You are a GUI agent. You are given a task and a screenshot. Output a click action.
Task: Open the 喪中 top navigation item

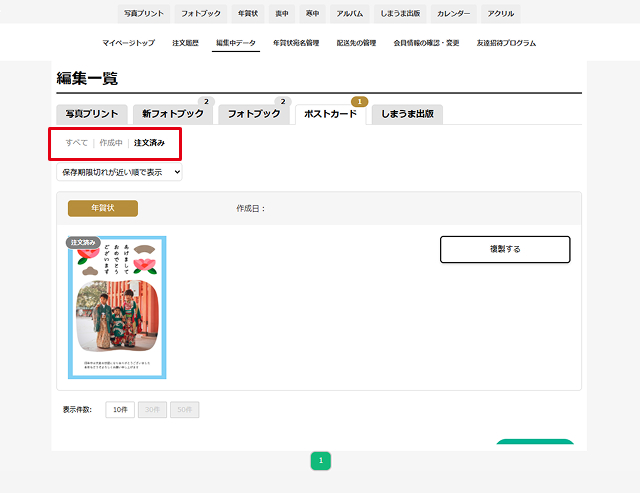pyautogui.click(x=282, y=13)
